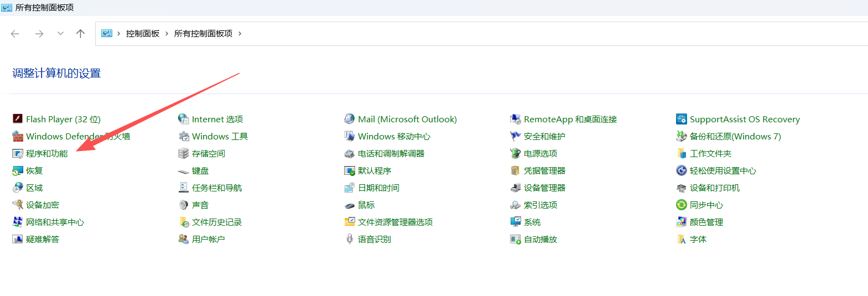Click the 任务栏和导航 icon
The height and width of the screenshot is (296, 868).
184,188
